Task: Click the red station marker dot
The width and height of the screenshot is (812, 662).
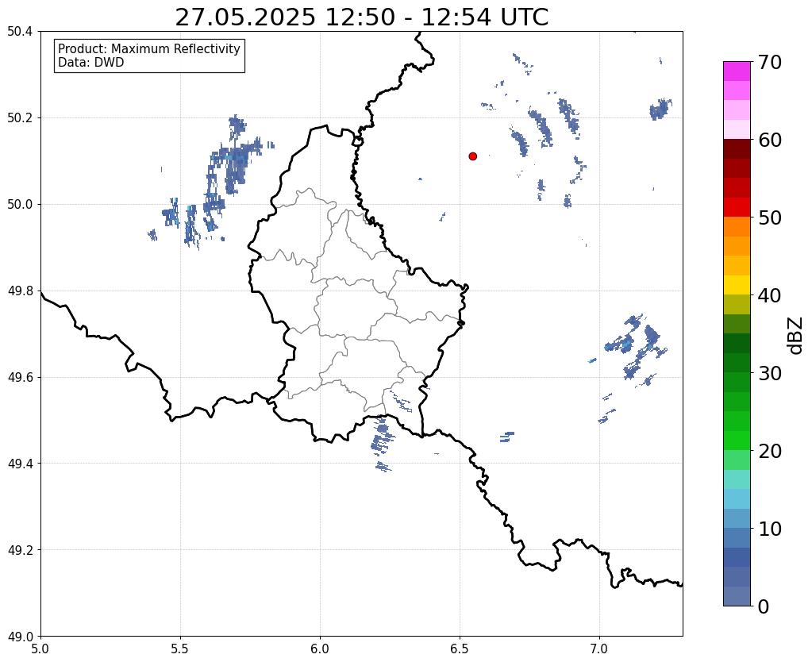Action: tap(473, 156)
